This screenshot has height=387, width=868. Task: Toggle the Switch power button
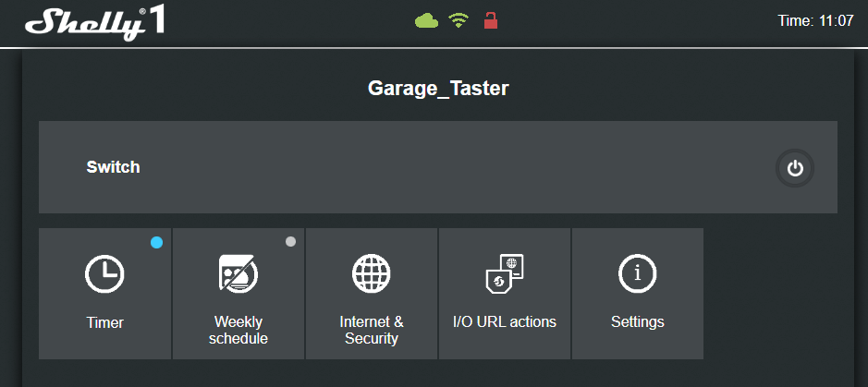click(795, 168)
